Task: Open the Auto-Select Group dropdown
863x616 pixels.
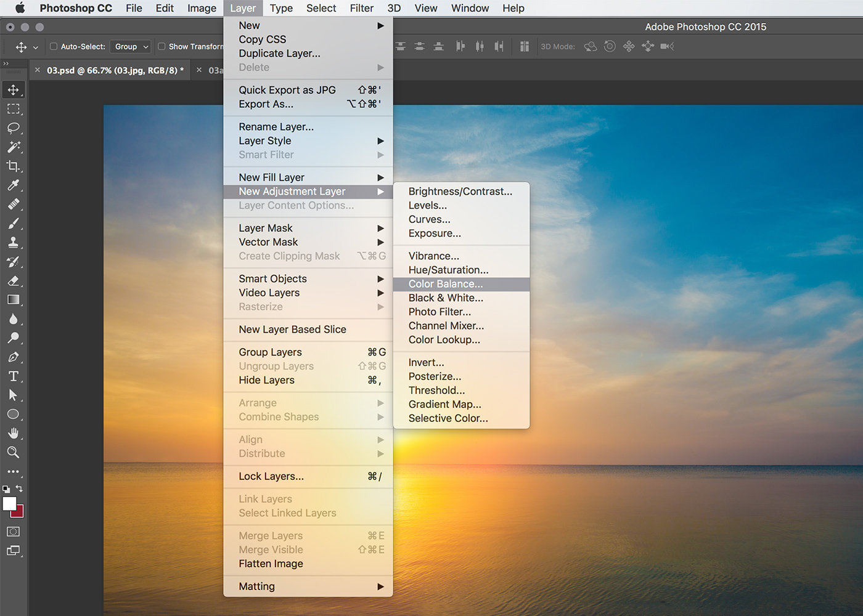Action: pyautogui.click(x=131, y=46)
